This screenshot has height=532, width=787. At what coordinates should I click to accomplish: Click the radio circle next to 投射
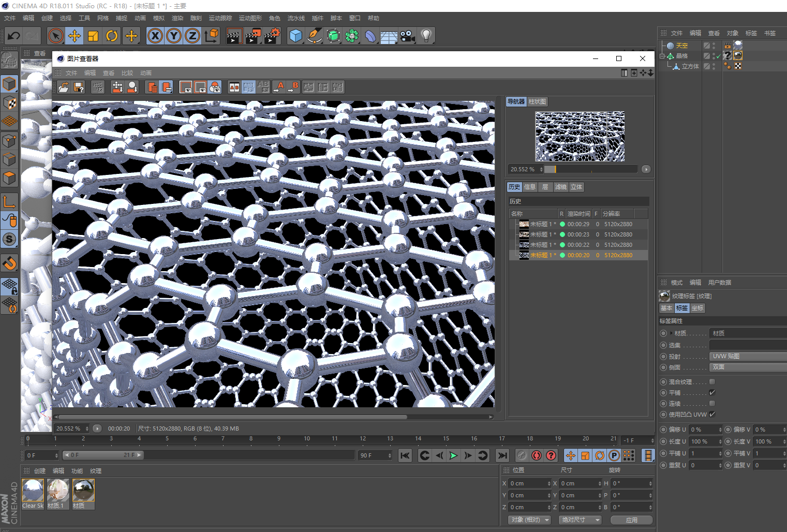tap(663, 357)
